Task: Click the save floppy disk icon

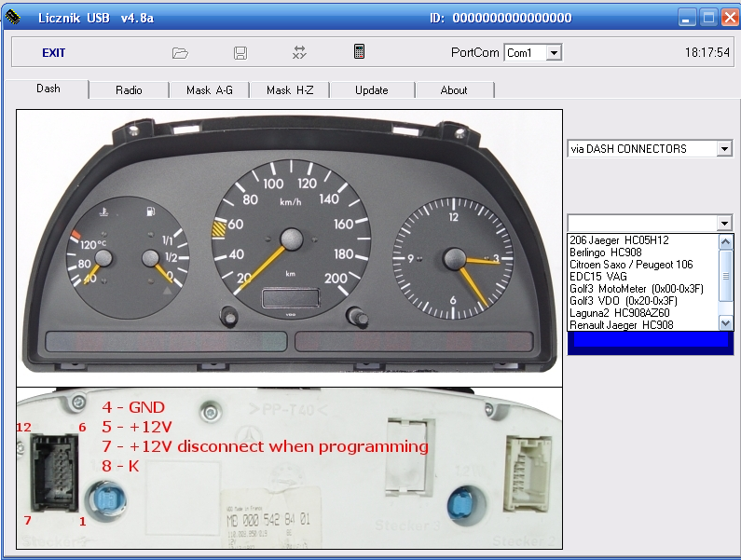Action: pyautogui.click(x=240, y=53)
